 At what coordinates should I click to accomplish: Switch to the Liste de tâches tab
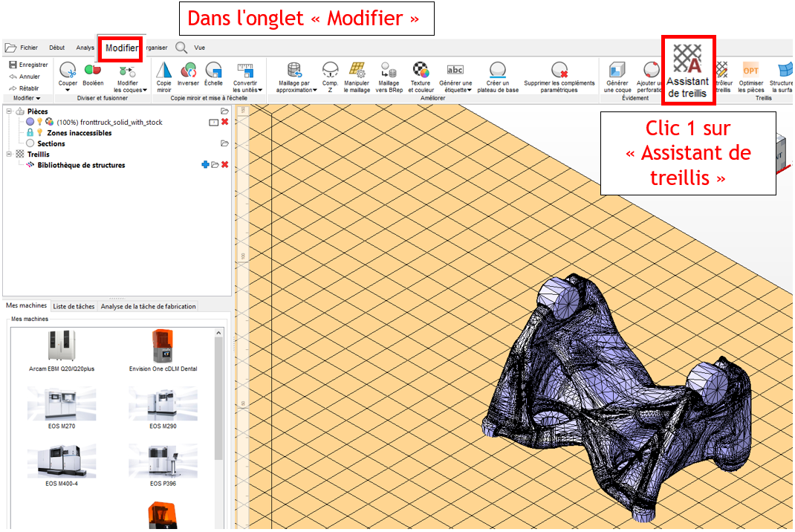[x=74, y=306]
